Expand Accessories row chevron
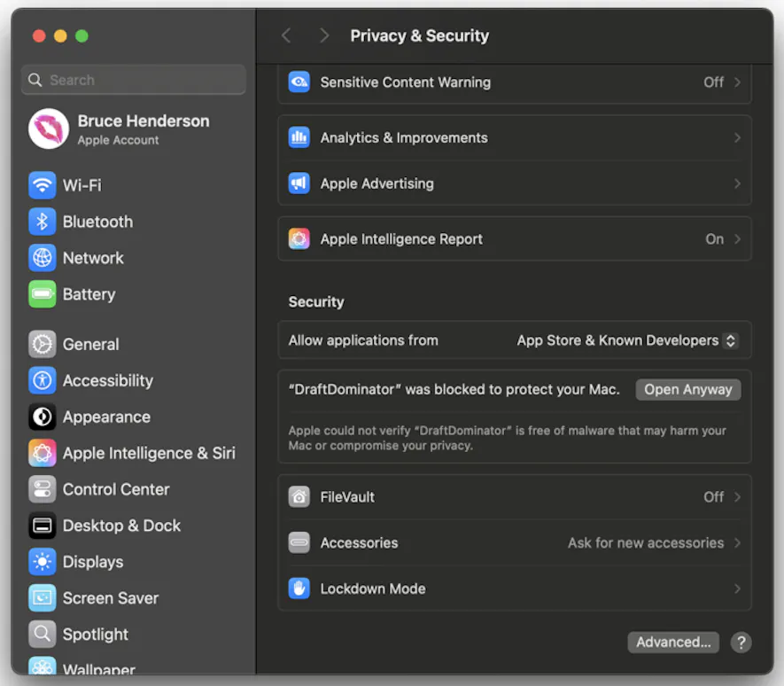The image size is (784, 686). click(x=737, y=543)
